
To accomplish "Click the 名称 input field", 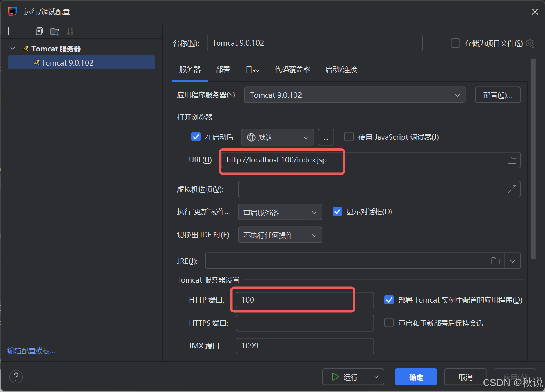I will (x=315, y=43).
